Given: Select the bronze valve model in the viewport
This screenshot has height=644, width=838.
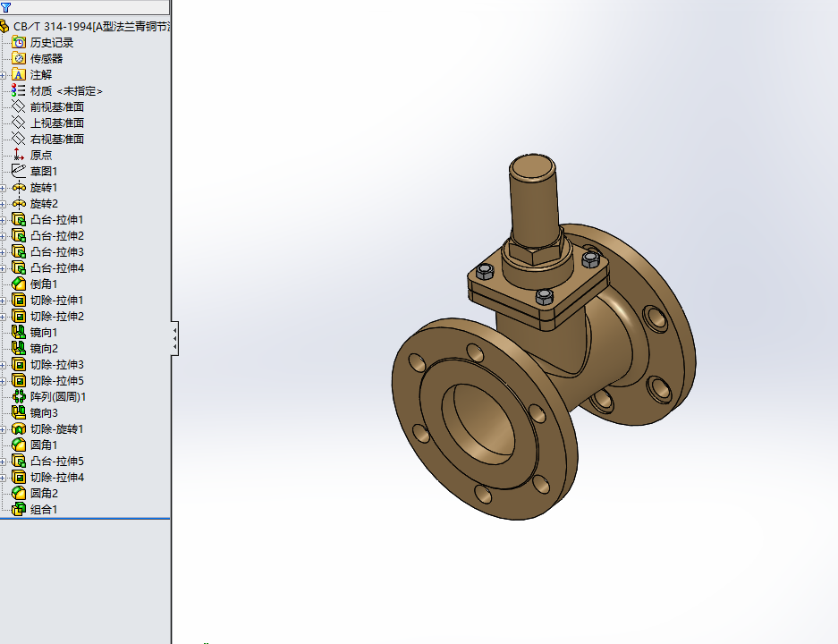Looking at the screenshot, I should [544, 336].
